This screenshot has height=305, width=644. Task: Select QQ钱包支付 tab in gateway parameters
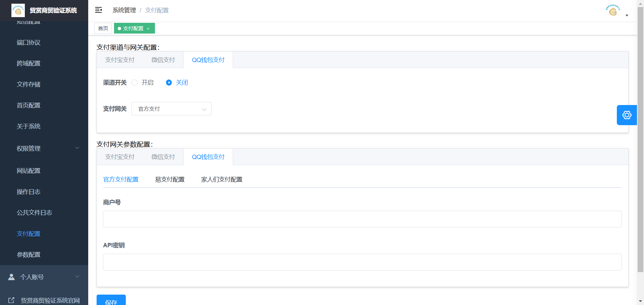coord(208,157)
